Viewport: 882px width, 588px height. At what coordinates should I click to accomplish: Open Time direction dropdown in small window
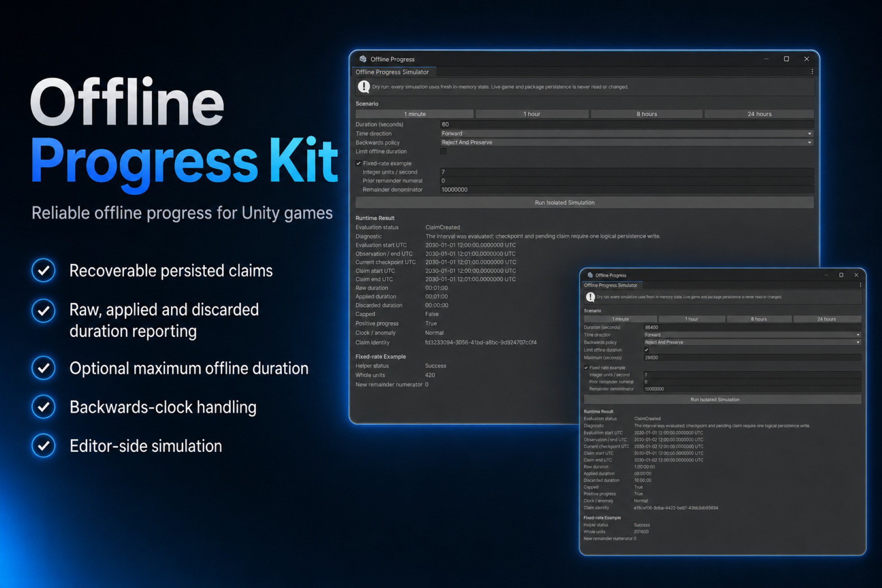coord(752,335)
